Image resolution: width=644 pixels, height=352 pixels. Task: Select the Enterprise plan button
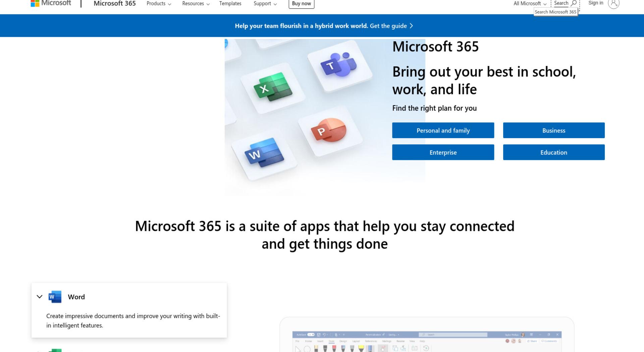coord(443,153)
